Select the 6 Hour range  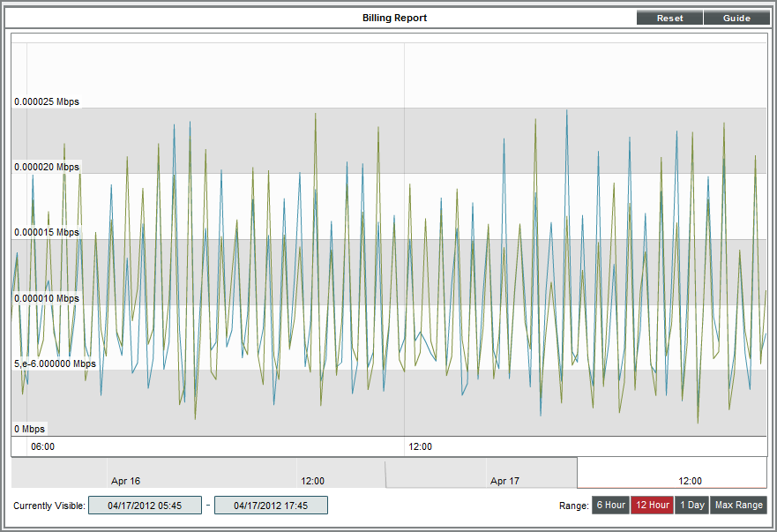coord(609,506)
